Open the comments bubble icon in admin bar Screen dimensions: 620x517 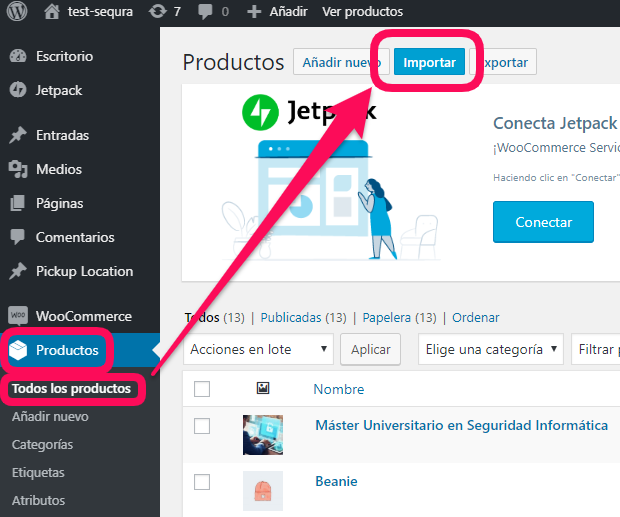pyautogui.click(x=205, y=11)
